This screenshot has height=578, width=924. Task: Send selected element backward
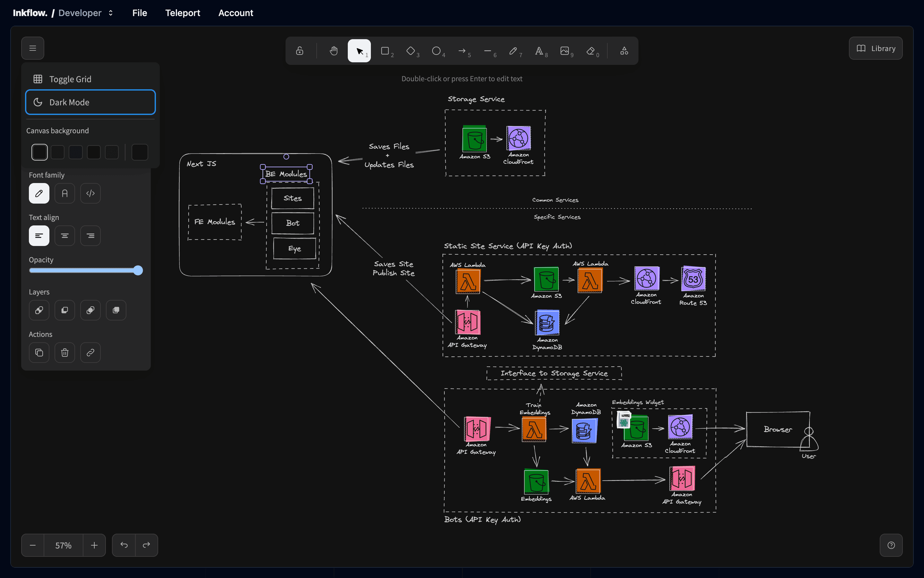(x=65, y=310)
